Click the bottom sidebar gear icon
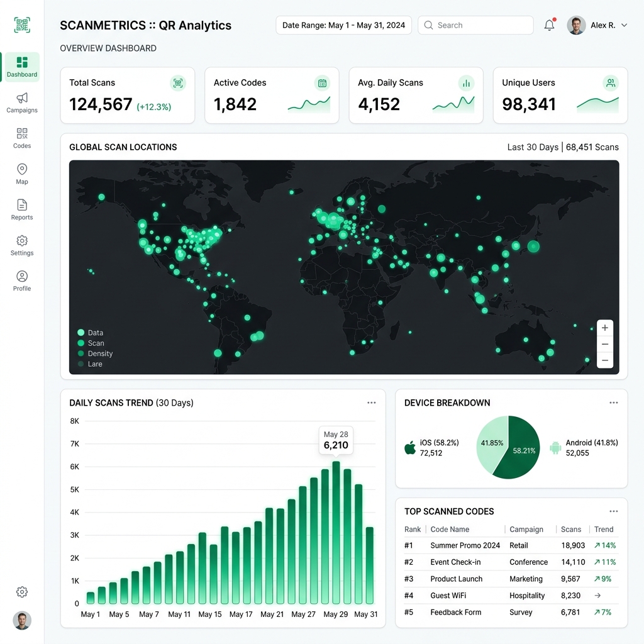This screenshot has height=644, width=644. coord(22,592)
